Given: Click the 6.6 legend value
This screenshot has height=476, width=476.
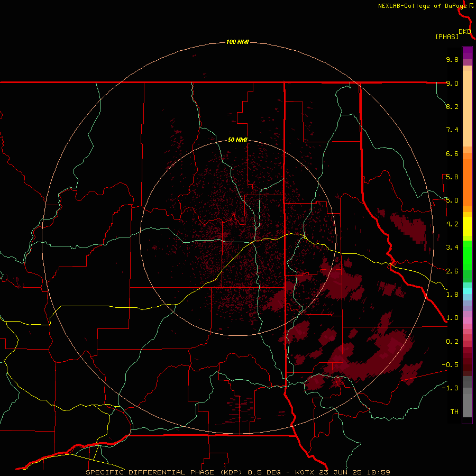Looking at the screenshot, I should pos(452,153).
